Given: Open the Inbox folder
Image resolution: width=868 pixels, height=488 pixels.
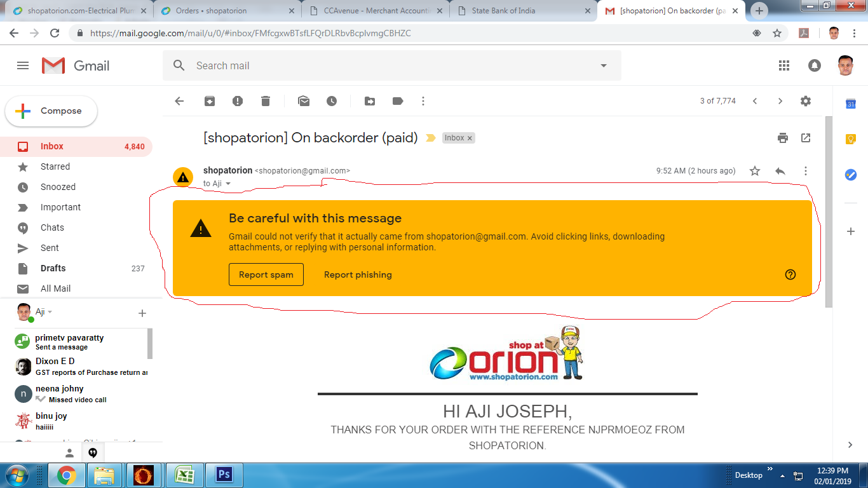Looking at the screenshot, I should coord(76,146).
